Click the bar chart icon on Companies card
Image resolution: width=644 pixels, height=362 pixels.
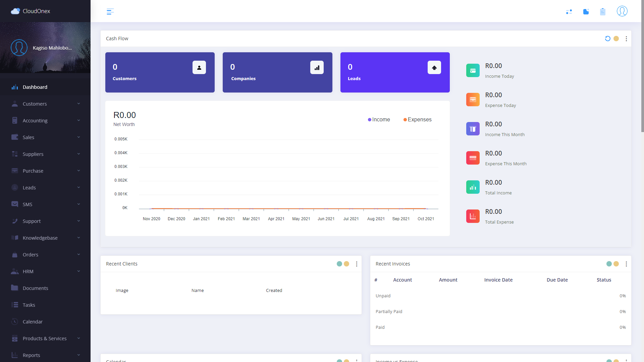click(x=317, y=67)
